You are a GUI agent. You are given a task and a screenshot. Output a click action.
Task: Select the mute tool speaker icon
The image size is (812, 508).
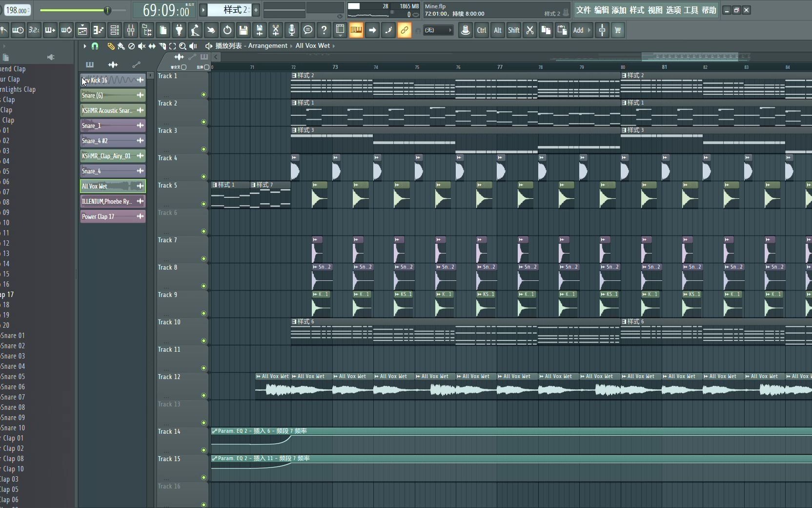click(x=142, y=46)
